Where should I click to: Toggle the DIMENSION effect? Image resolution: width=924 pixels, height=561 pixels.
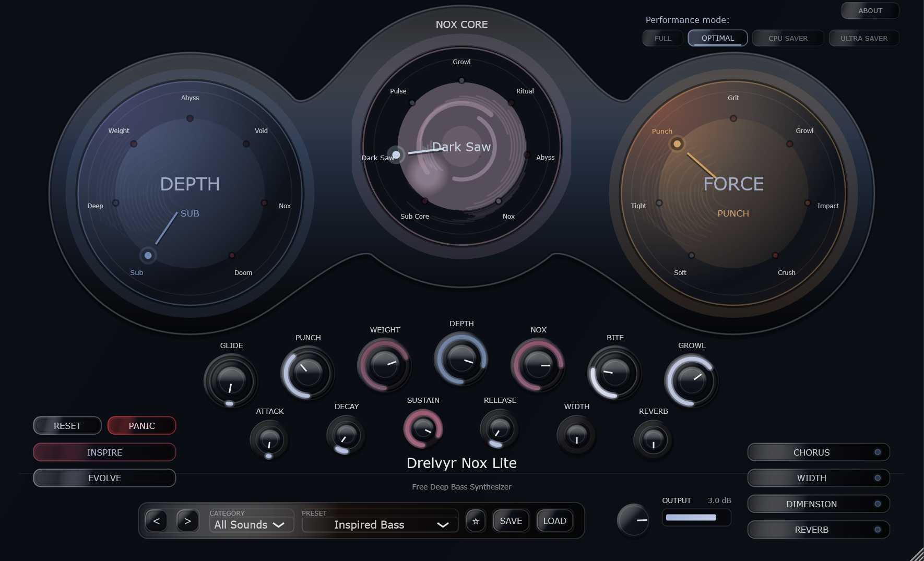(819, 504)
